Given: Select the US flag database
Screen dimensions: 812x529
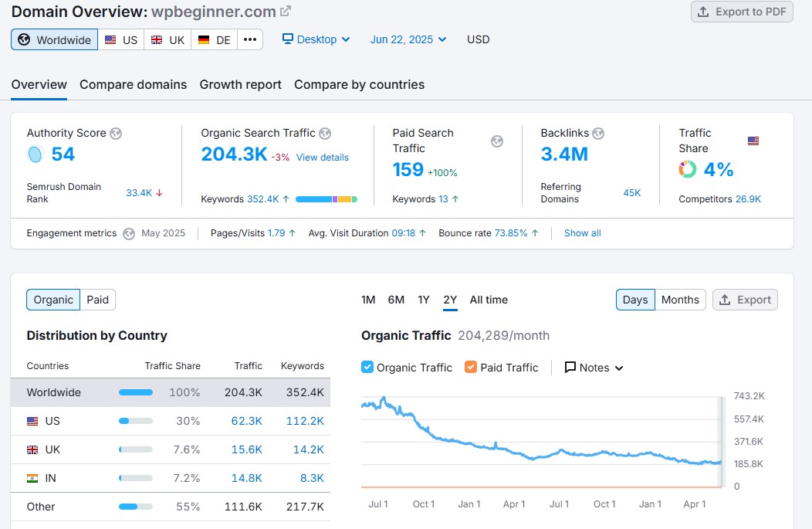Looking at the screenshot, I should pos(121,40).
